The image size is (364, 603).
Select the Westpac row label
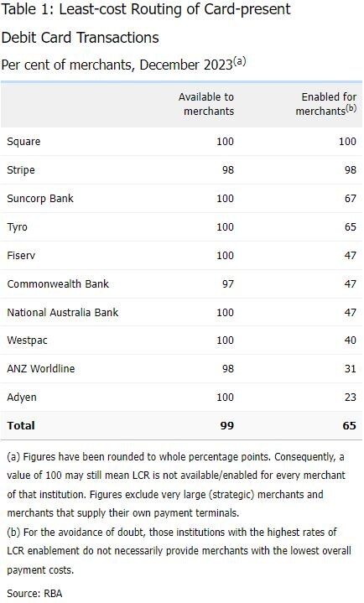coord(27,340)
